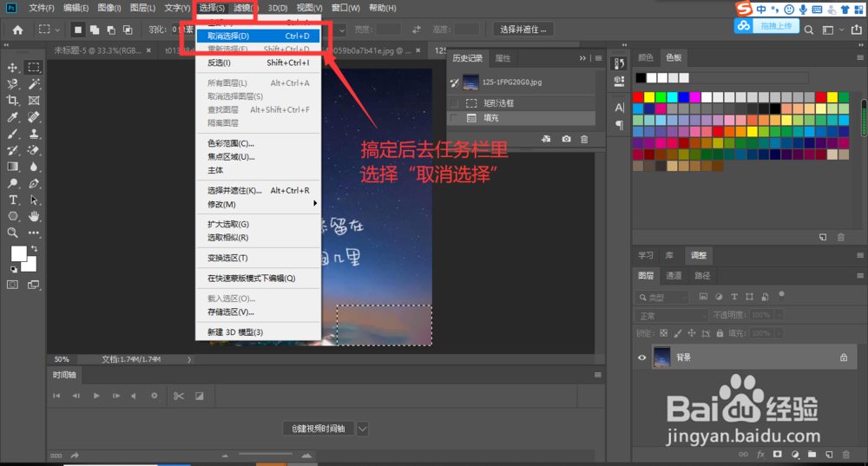Open timeline settings gear icon
Viewport: 868px width, 466px height.
pos(154,396)
